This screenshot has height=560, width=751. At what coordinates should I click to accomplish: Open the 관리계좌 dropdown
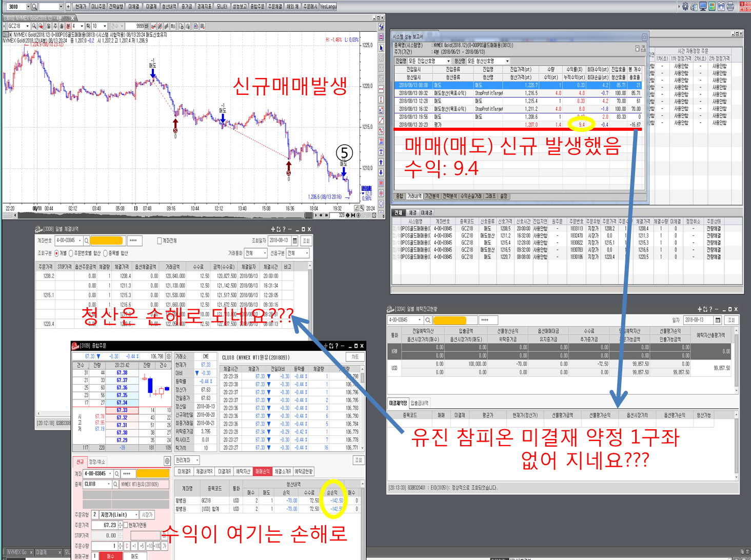pos(187,461)
